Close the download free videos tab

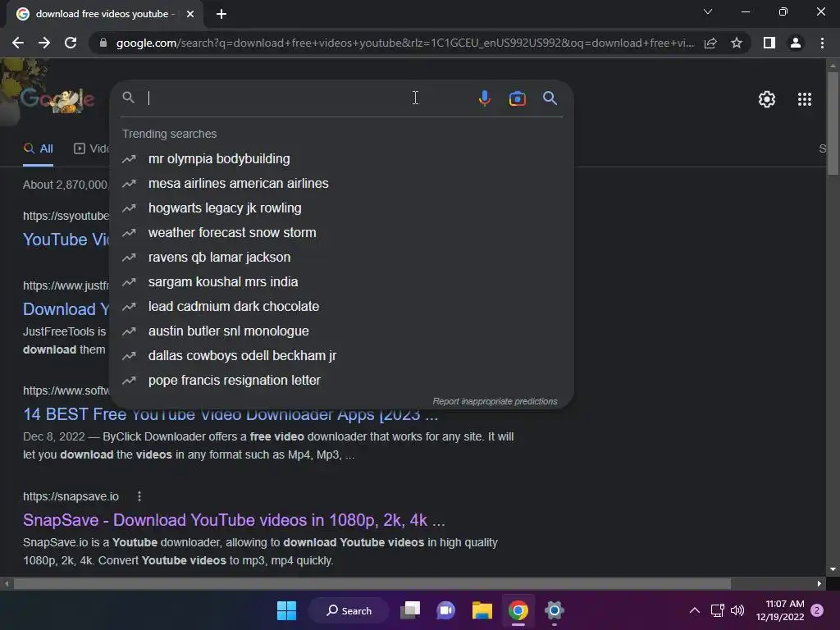pyautogui.click(x=189, y=14)
